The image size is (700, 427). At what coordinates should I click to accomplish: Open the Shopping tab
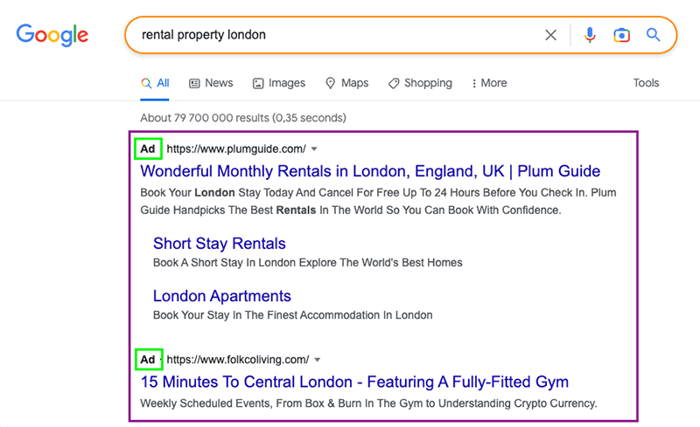[420, 83]
